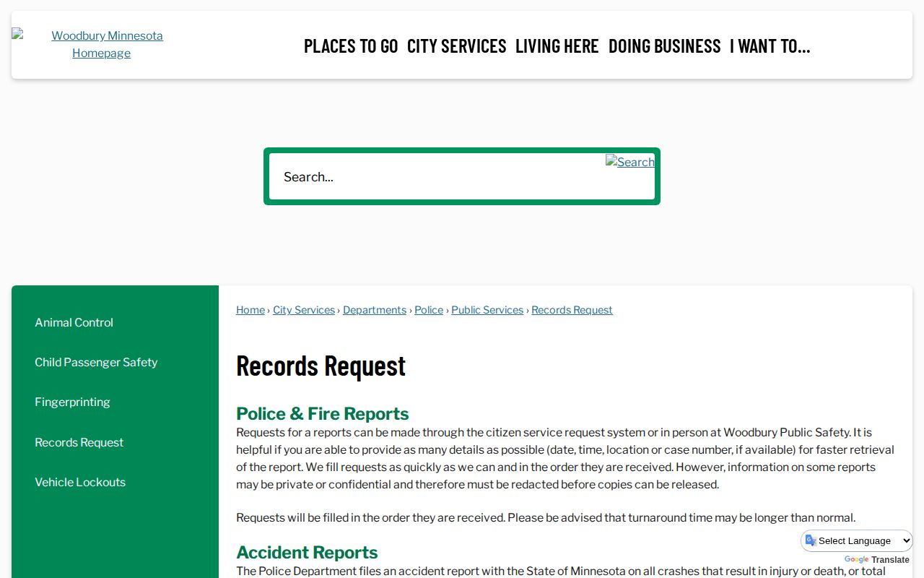This screenshot has width=924, height=578.
Task: Click the Departments breadcrumb link
Action: click(x=375, y=310)
